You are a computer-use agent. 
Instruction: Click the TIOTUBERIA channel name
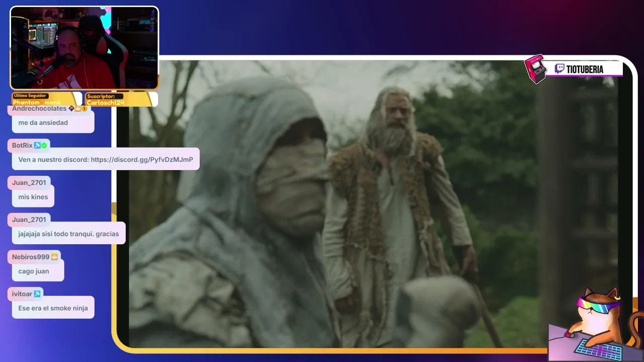tap(585, 69)
